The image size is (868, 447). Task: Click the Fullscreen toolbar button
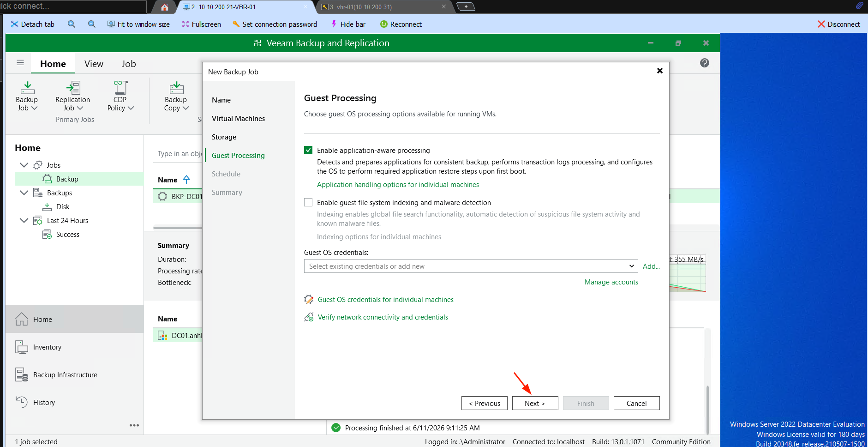tap(201, 24)
